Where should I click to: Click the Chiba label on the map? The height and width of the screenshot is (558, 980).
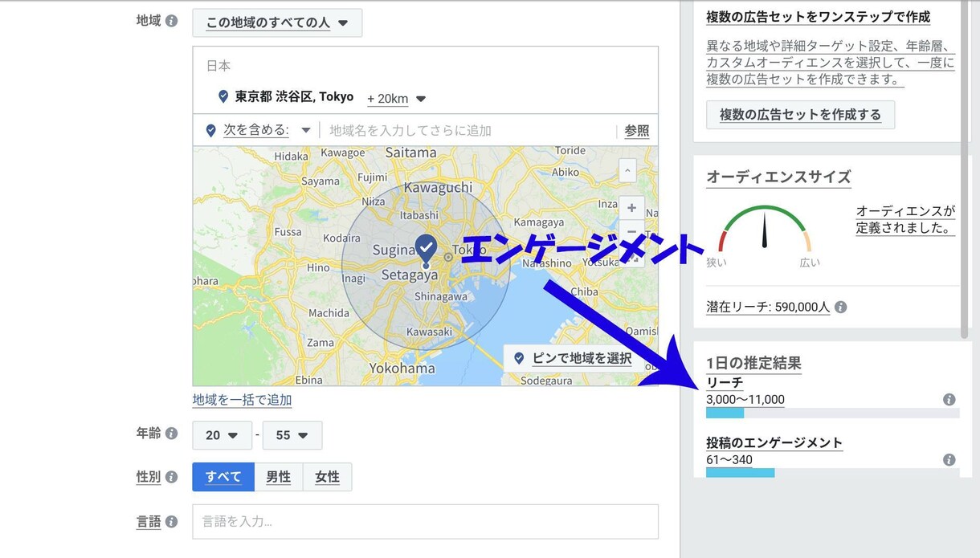coord(583,292)
